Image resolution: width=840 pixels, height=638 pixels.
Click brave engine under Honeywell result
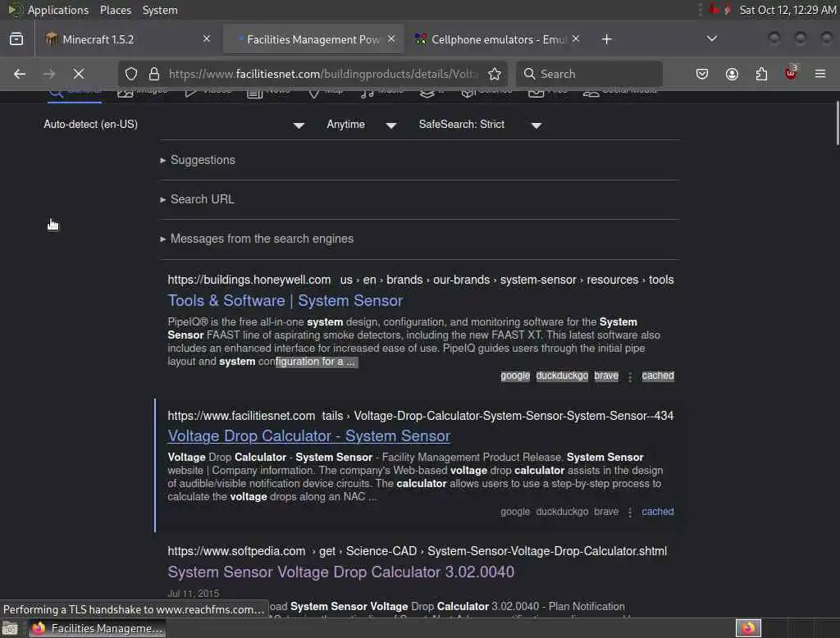606,376
